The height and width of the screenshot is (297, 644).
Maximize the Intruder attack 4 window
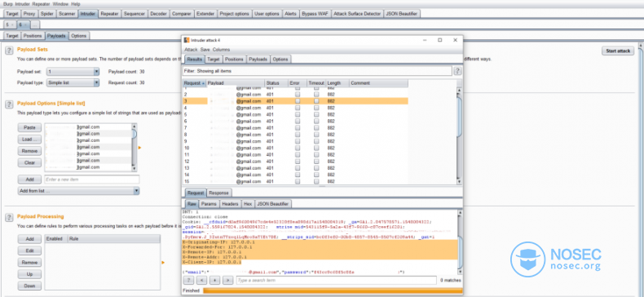click(x=440, y=40)
